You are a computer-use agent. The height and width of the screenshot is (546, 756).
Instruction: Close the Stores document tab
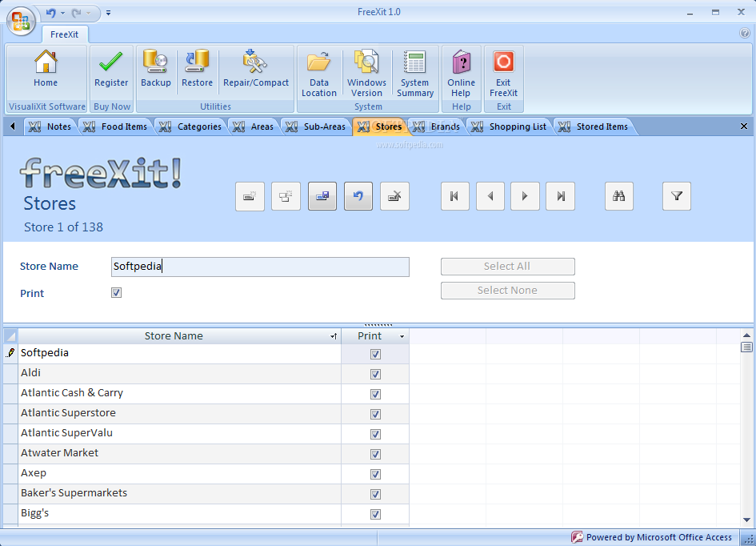743,126
